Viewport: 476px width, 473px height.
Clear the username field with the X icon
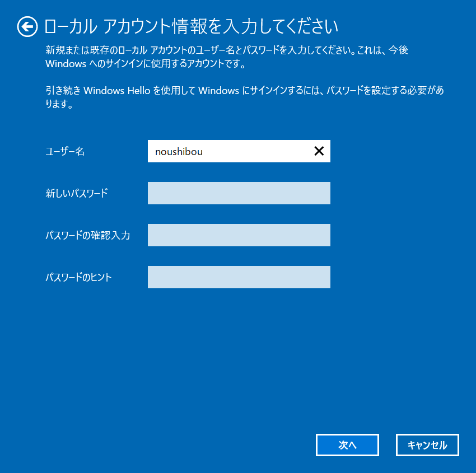point(319,151)
